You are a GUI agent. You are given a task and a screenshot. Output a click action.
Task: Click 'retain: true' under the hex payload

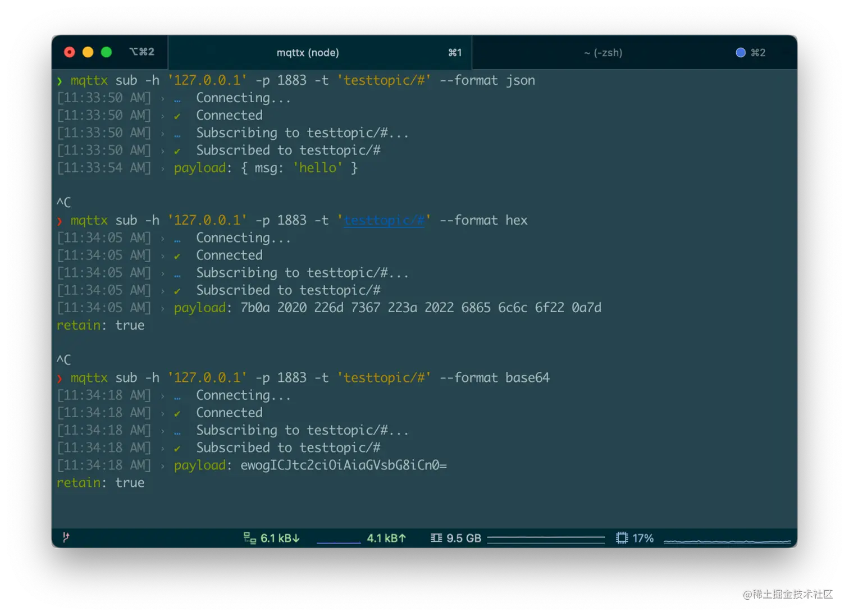tap(101, 325)
